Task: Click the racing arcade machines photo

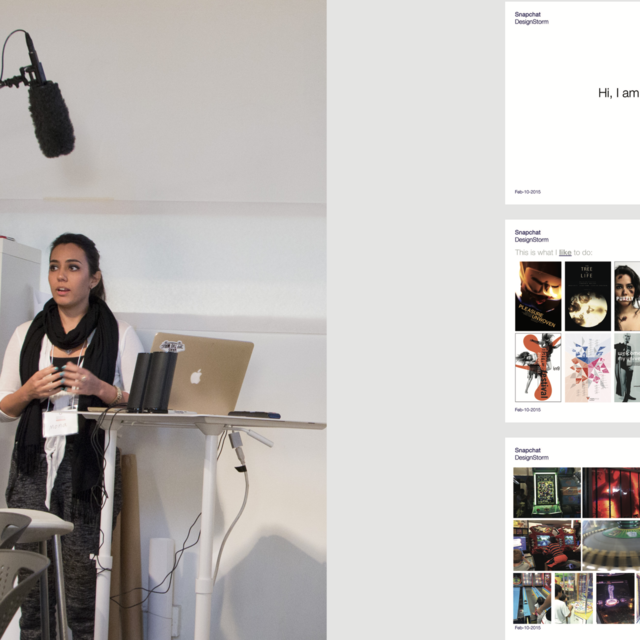Action: tap(547, 545)
